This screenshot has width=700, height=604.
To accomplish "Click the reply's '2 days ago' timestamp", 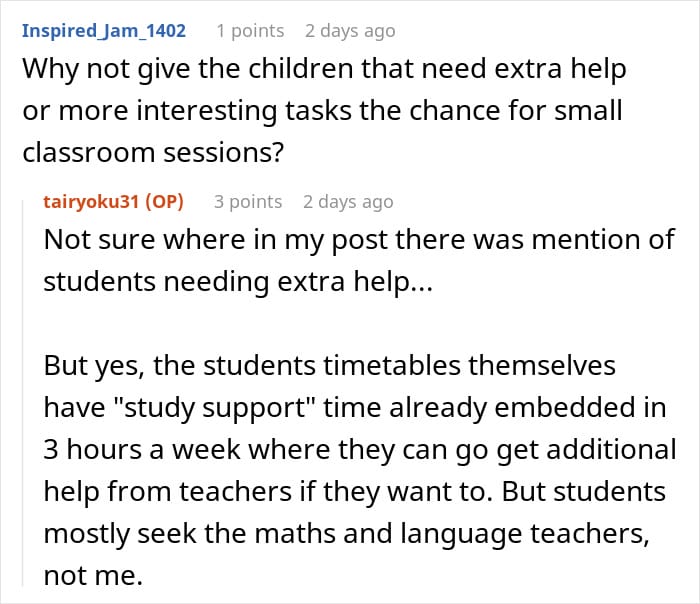I will tap(348, 202).
